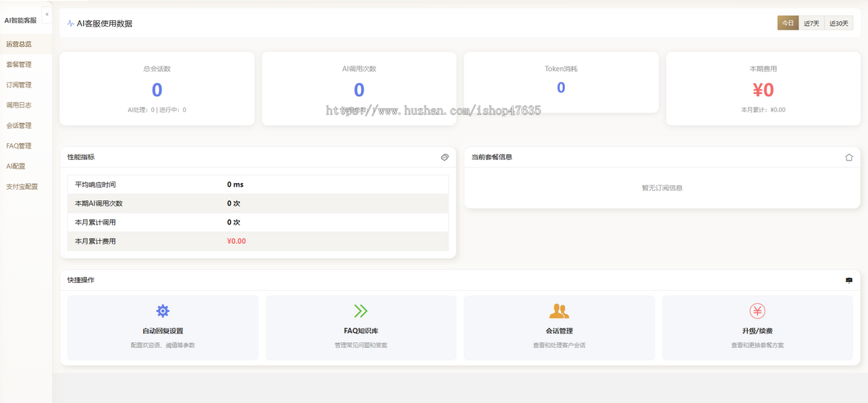868x403 pixels.
Task: Click the 当前套餐信息 panel title
Action: [x=492, y=157]
